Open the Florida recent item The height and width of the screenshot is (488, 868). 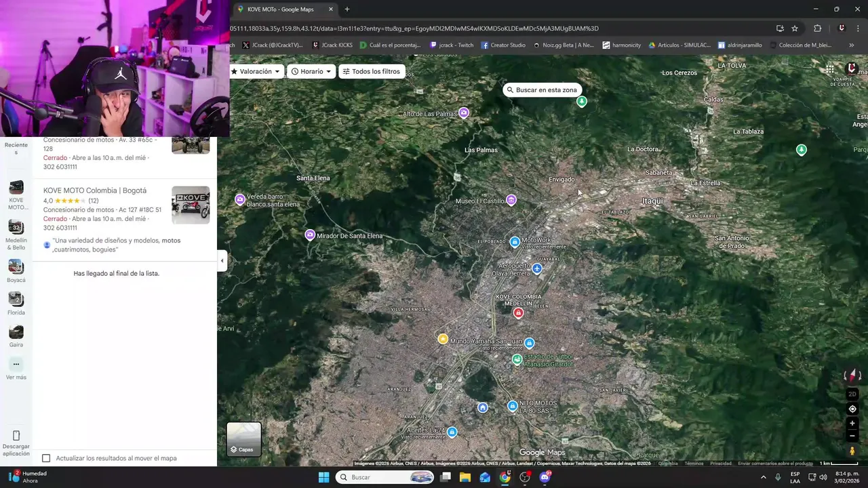pyautogui.click(x=16, y=304)
